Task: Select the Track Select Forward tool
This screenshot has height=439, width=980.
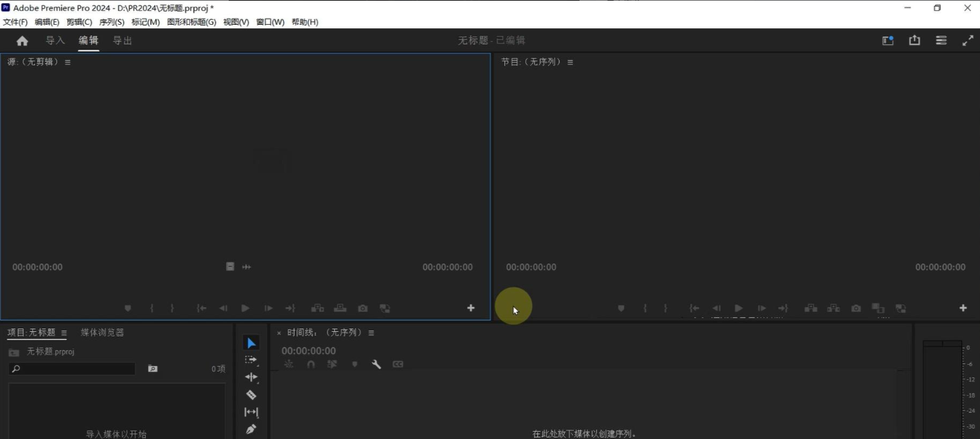Action: pyautogui.click(x=251, y=360)
